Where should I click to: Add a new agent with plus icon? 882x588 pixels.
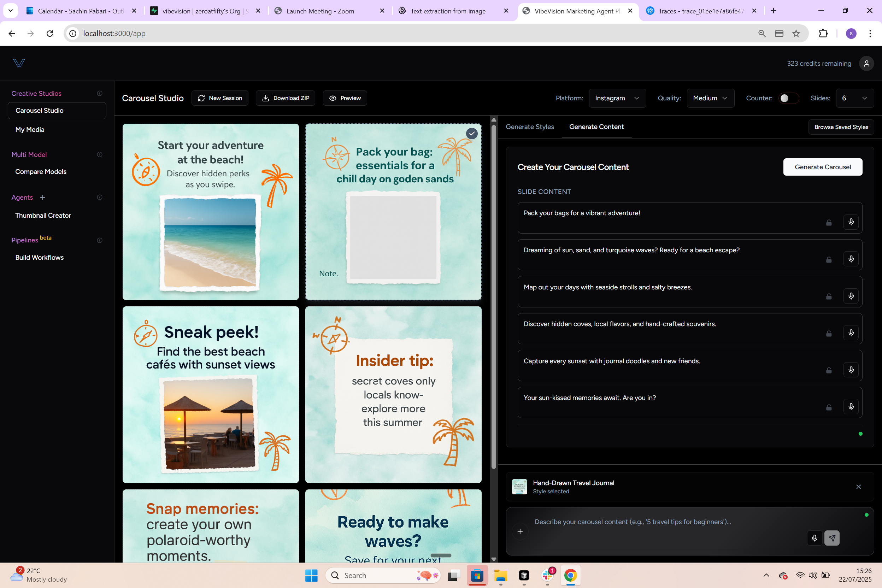tap(43, 197)
